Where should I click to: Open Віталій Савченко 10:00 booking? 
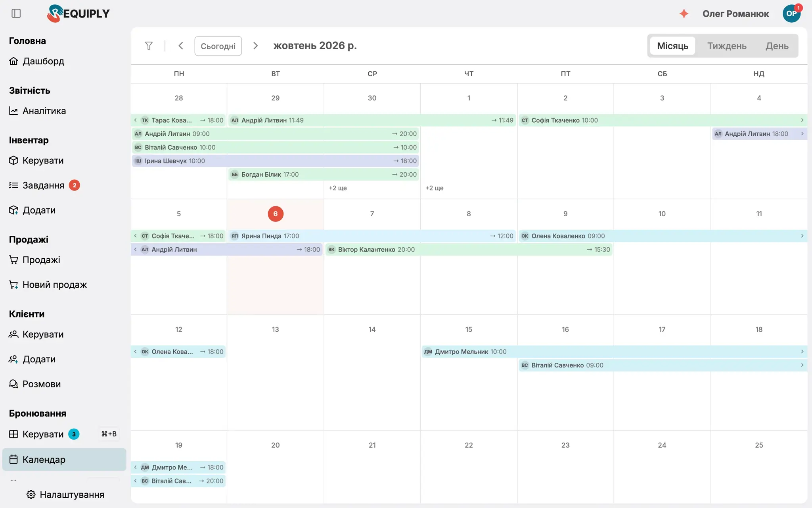pos(275,147)
